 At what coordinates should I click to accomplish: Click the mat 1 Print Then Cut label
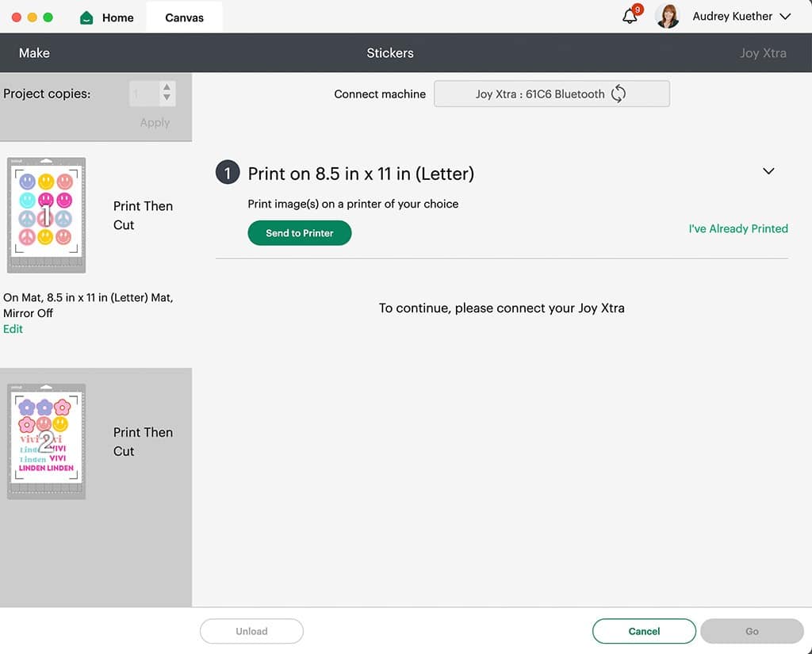[143, 216]
